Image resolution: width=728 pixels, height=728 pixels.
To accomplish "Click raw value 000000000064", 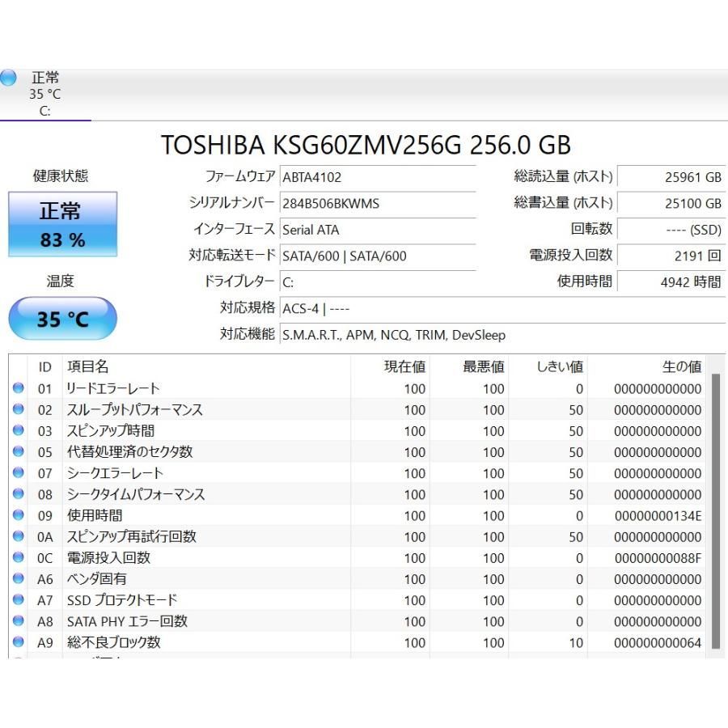I will click(x=658, y=643).
